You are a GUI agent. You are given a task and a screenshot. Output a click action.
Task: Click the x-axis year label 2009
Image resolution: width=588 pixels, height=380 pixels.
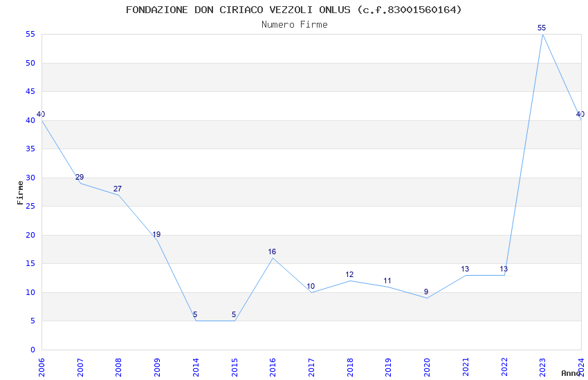coord(157,367)
